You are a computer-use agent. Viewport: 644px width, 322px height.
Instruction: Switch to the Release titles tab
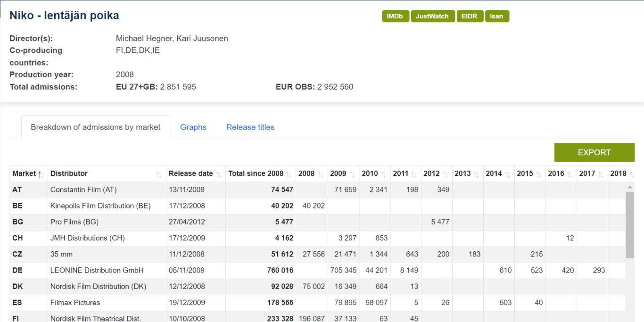click(250, 127)
